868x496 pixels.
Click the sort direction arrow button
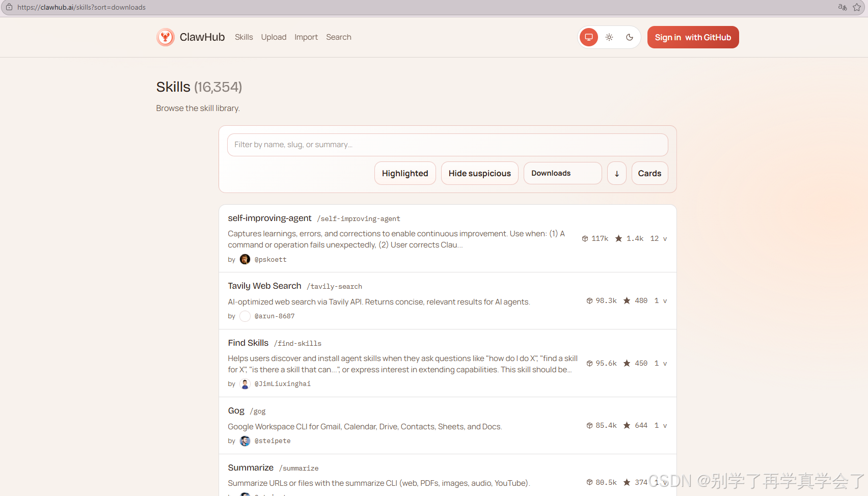[617, 173]
